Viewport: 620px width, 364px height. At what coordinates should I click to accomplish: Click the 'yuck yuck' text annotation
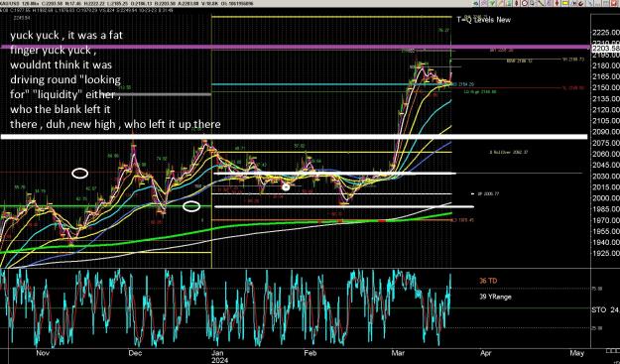[115, 79]
